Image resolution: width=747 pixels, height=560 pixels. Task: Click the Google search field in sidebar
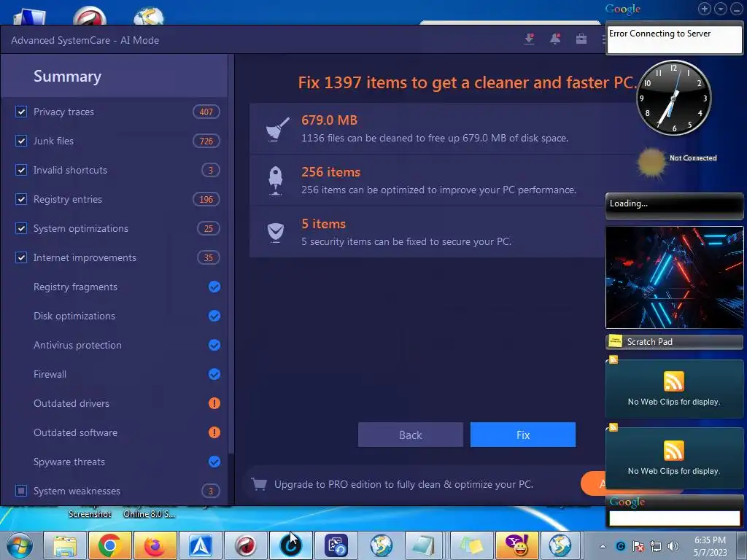675,518
